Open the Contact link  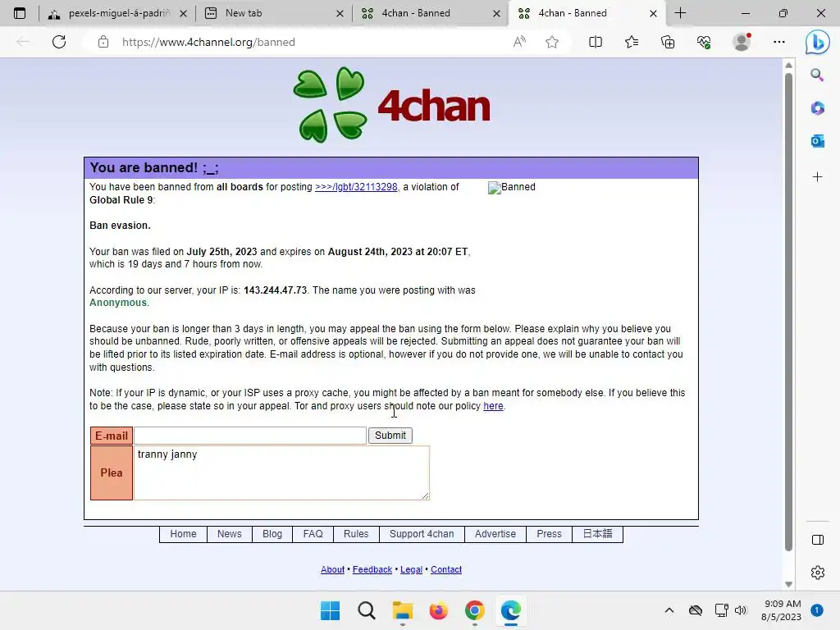446,569
